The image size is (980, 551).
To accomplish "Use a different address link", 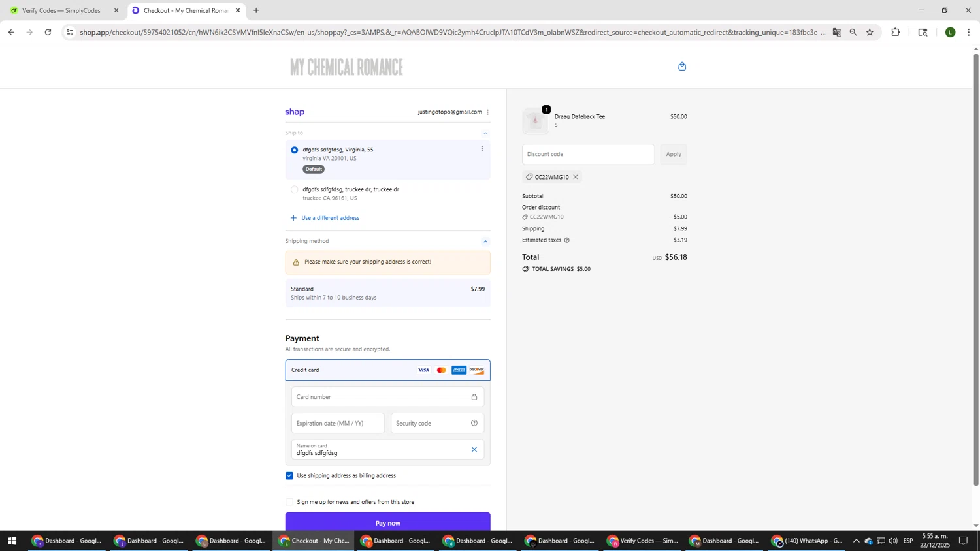I will [x=330, y=218].
